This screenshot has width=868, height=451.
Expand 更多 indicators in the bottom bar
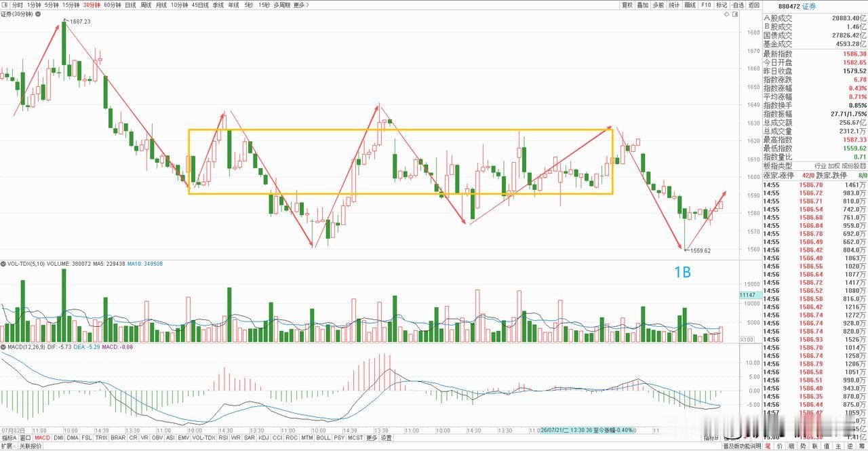[372, 438]
